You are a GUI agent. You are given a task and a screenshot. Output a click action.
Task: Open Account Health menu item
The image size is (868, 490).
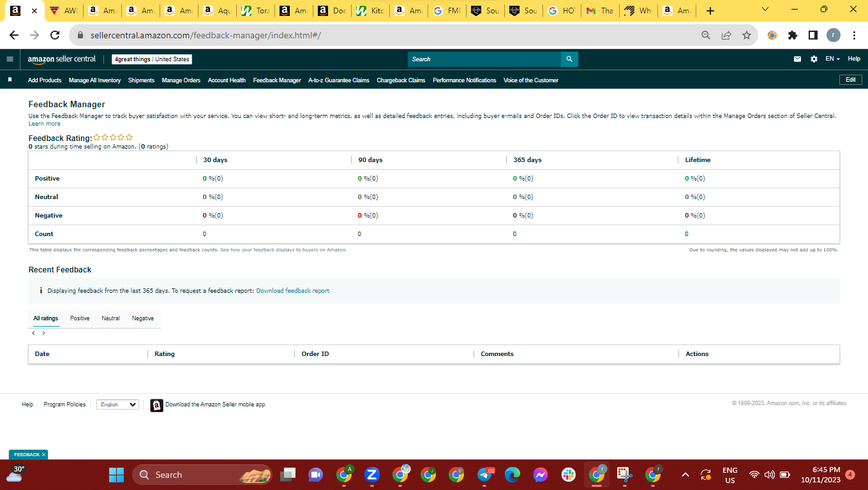227,80
